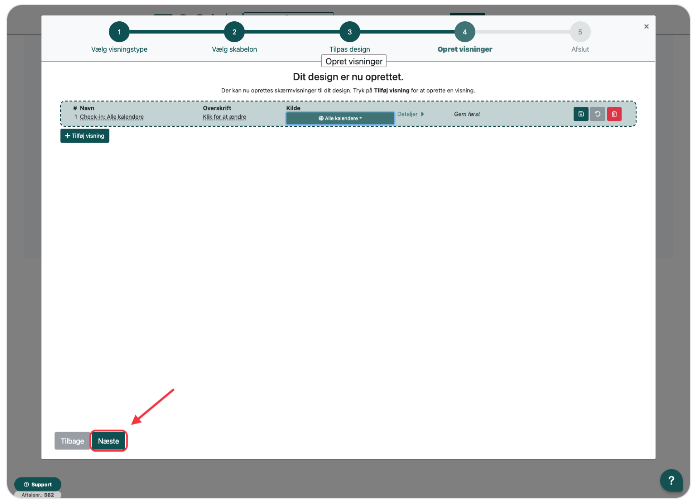
Task: Open the round question mark help button
Action: click(x=671, y=480)
